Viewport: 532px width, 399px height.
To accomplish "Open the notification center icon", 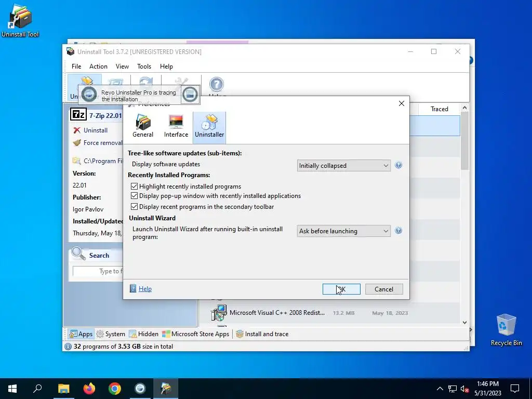I will (515, 389).
